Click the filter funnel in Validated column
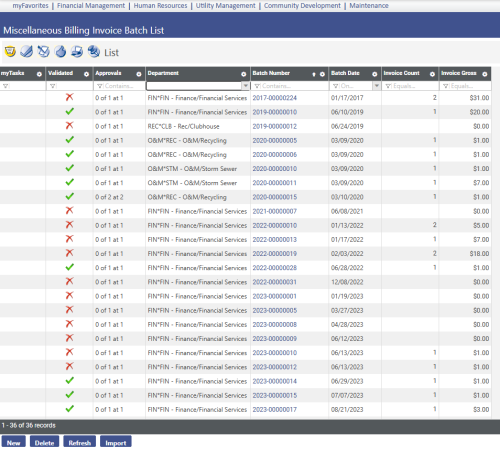 (52, 86)
